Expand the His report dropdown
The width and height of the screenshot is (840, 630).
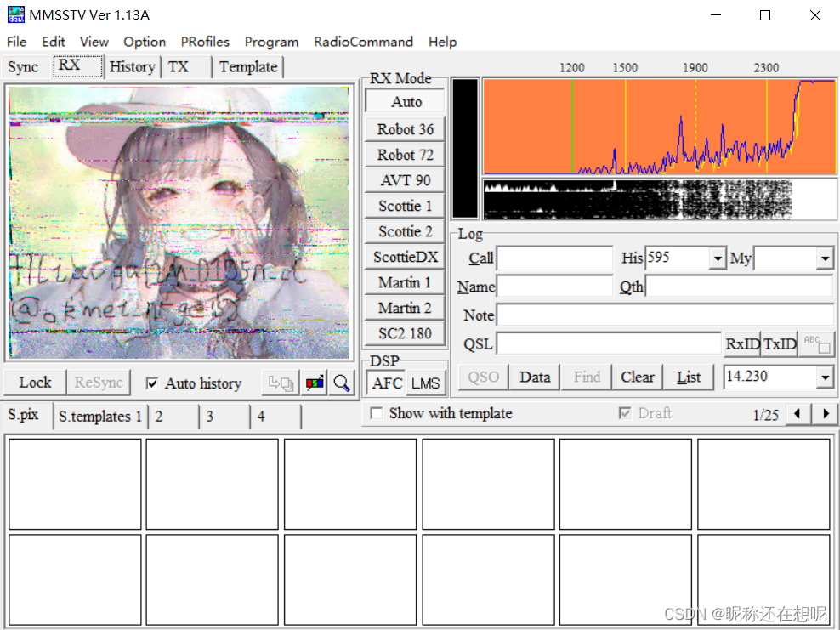click(718, 258)
